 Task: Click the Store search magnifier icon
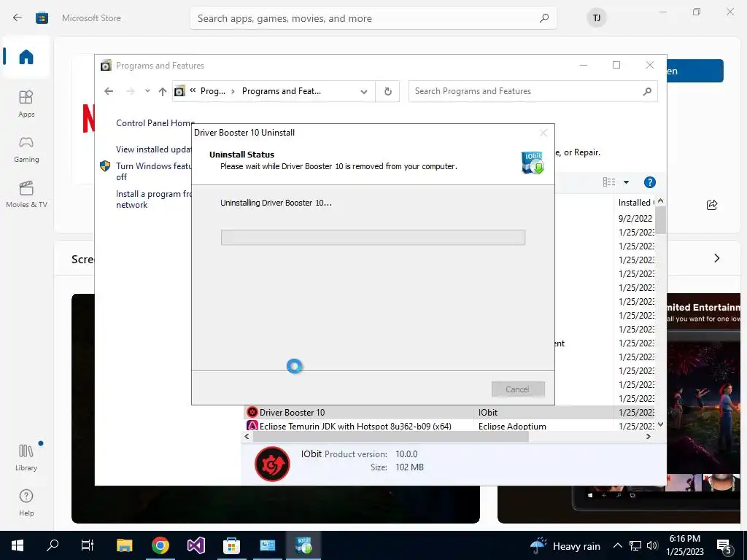click(x=543, y=18)
